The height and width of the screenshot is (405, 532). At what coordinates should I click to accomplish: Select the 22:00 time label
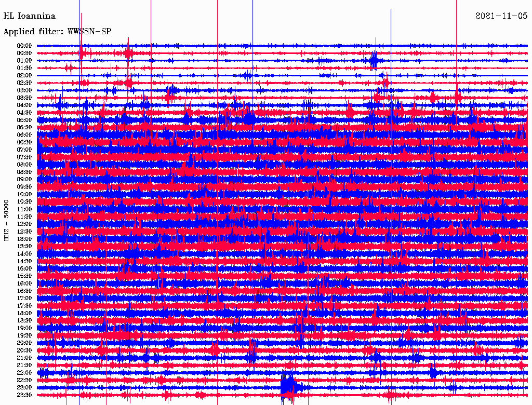click(x=24, y=373)
